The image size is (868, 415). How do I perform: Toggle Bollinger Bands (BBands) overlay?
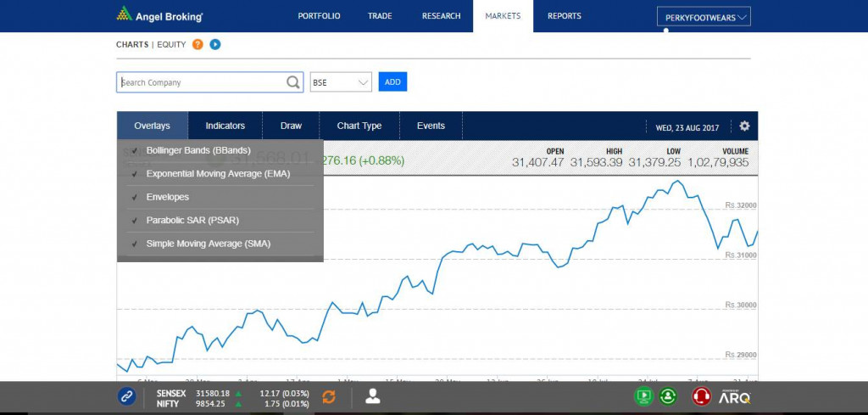[198, 150]
